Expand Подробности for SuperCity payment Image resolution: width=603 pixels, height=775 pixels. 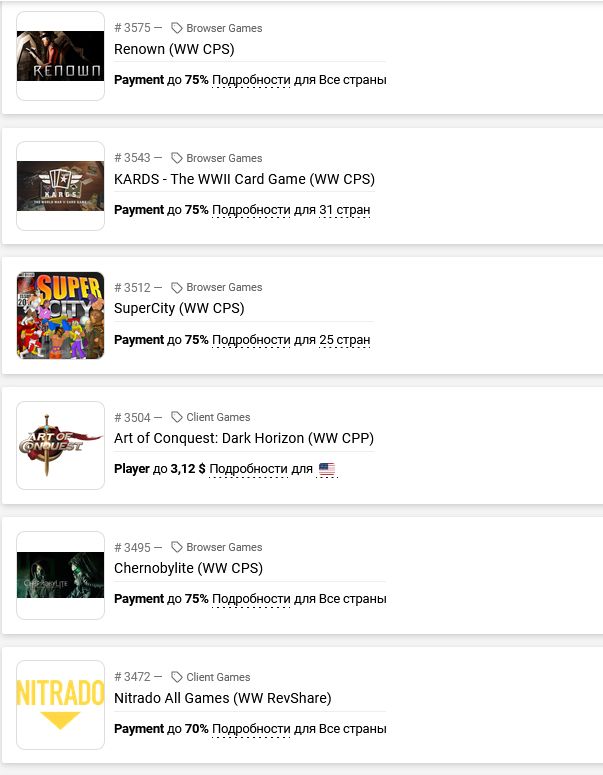coord(251,340)
